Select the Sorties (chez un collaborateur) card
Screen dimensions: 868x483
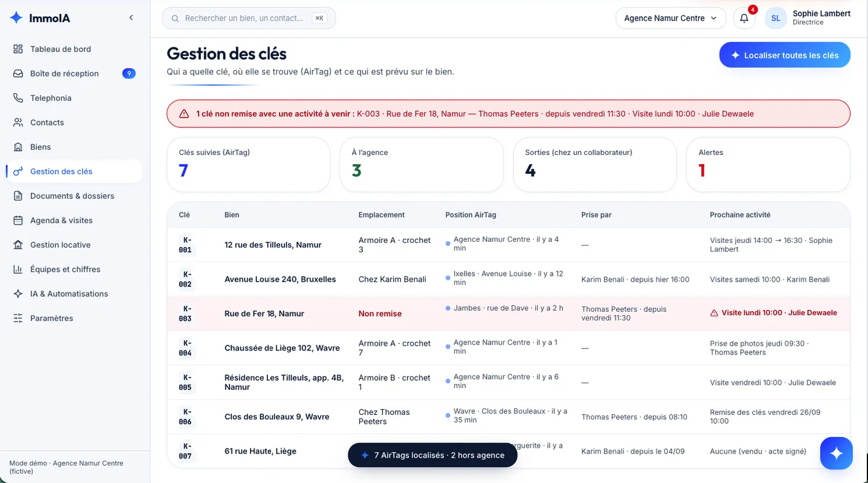tap(595, 164)
